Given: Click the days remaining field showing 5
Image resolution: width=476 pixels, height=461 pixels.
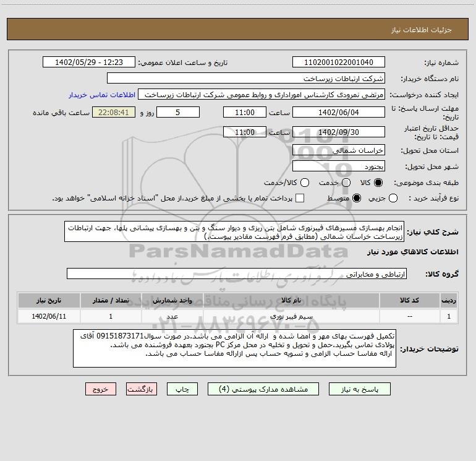Looking at the screenshot, I should coord(178,112).
